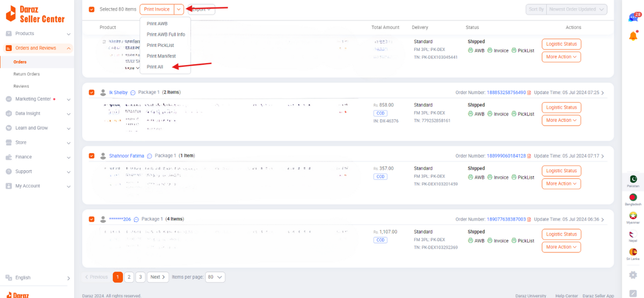644x298 pixels.
Task: Copy order number 188853258756490 icon
Action: tap(529, 93)
